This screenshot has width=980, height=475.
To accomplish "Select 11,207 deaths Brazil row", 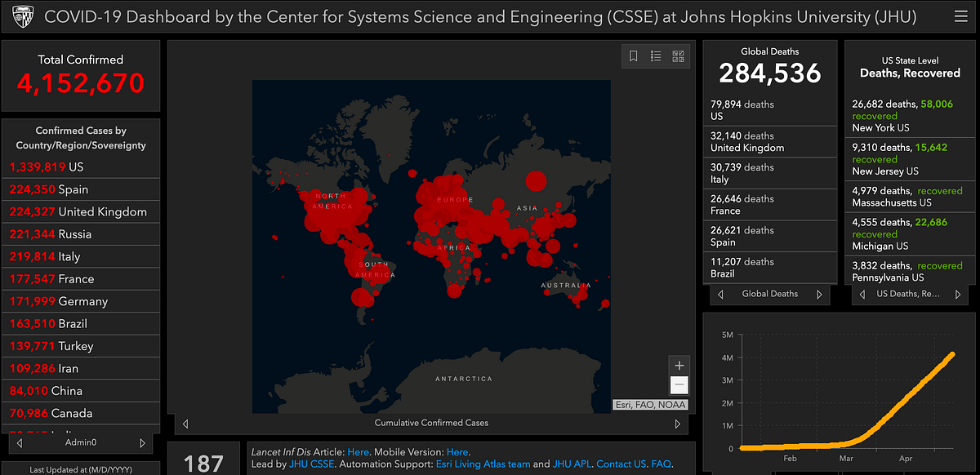I will [x=770, y=268].
